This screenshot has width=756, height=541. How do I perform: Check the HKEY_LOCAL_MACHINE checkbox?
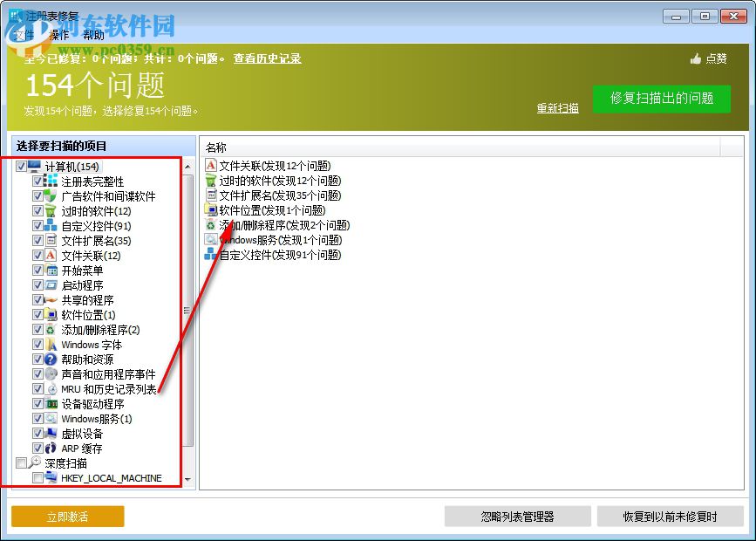pyautogui.click(x=36, y=477)
